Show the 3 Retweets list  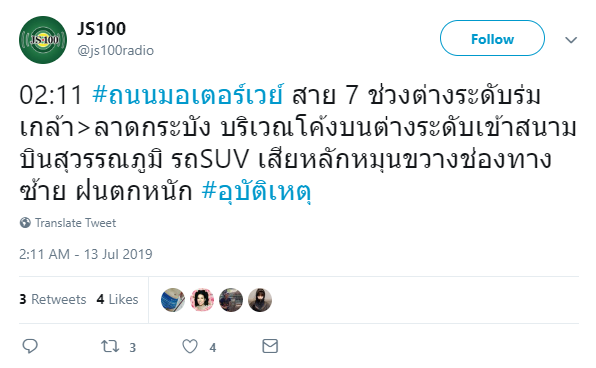(x=53, y=300)
